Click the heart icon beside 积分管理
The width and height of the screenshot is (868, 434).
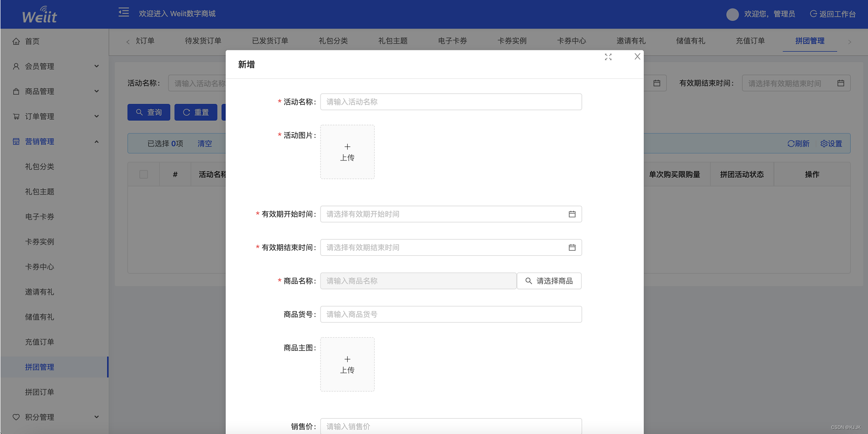[16, 417]
